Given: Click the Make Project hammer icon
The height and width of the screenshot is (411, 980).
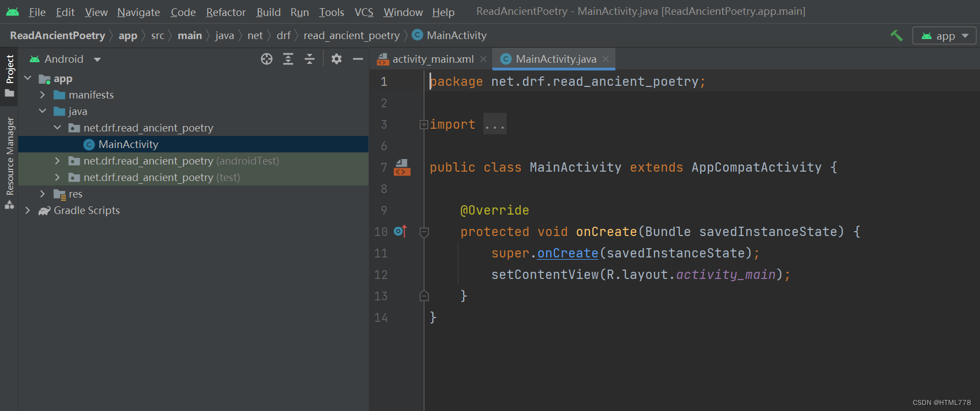Looking at the screenshot, I should coord(896,36).
